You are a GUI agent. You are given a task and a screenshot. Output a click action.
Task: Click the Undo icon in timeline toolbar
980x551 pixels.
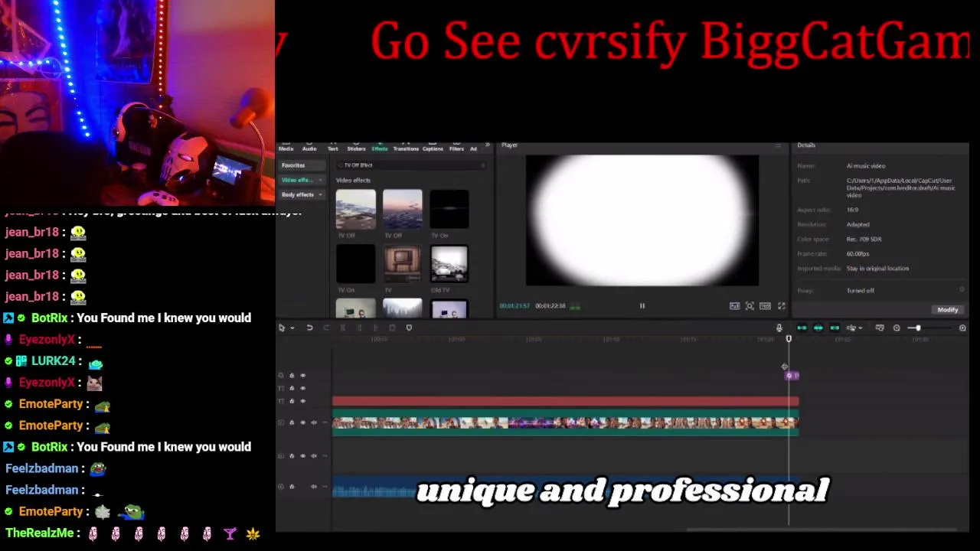(309, 328)
